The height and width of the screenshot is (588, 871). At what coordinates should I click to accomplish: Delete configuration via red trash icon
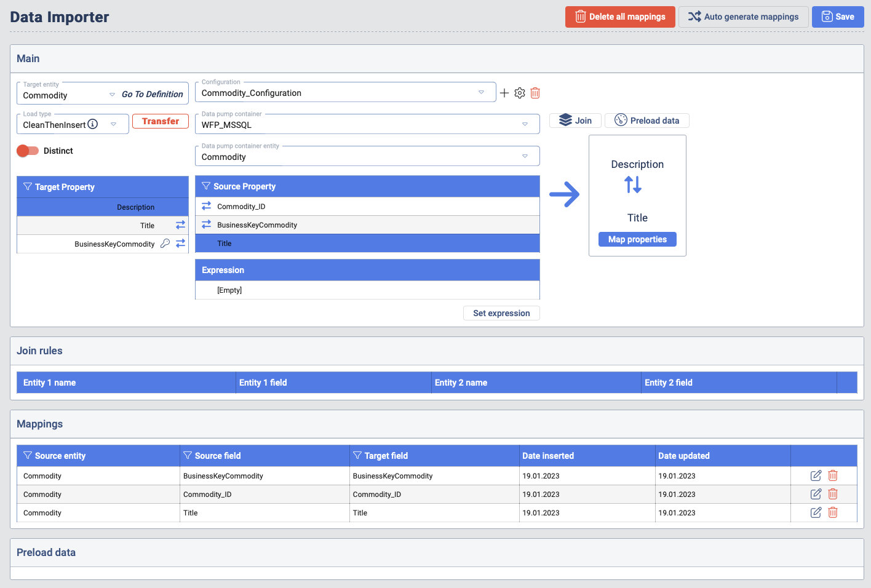(535, 93)
